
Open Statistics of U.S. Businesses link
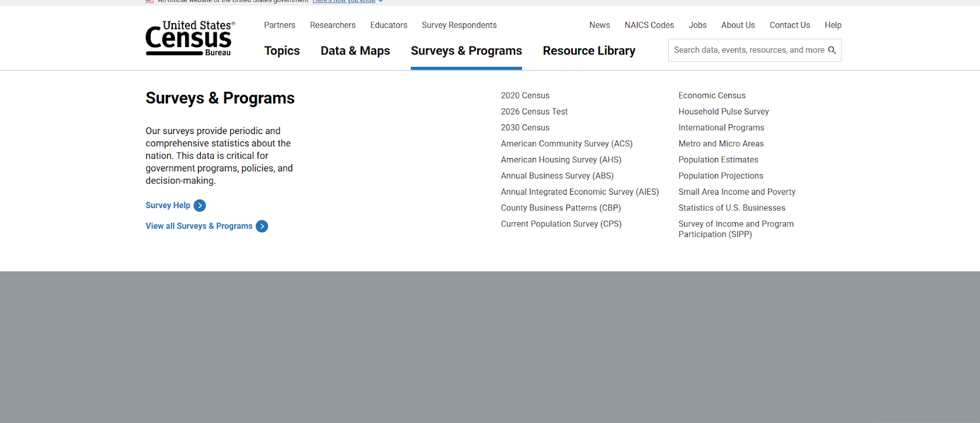[731, 208]
